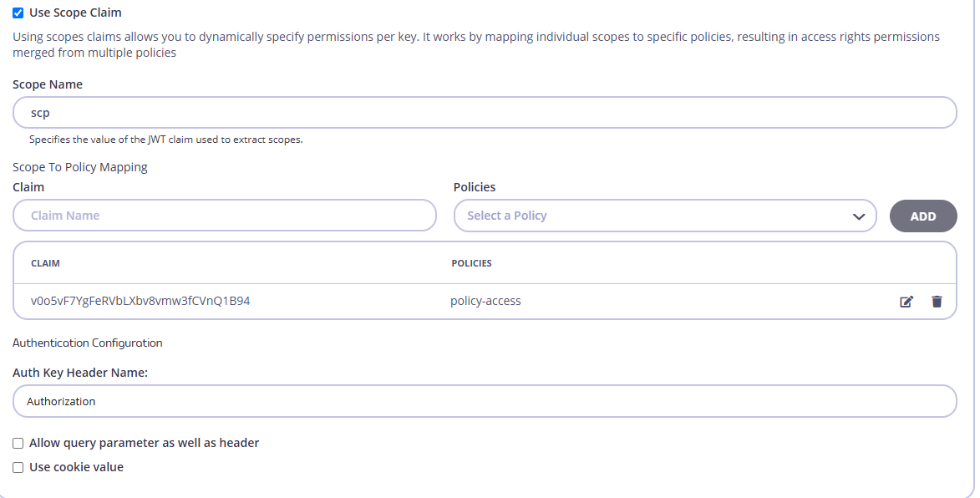Image resolution: width=980 pixels, height=498 pixels.
Task: Tick the Use cookie value checkbox
Action: 18,467
